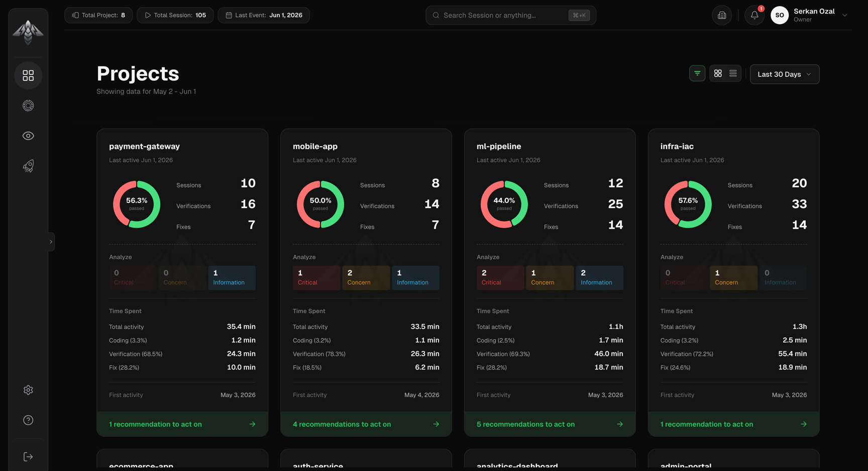Click the calendar icon in Last Event chip

229,15
